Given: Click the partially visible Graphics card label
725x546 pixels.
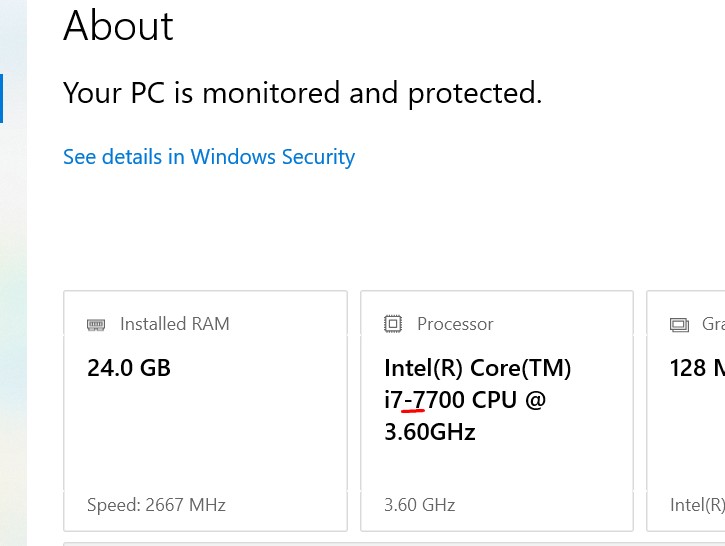Looking at the screenshot, I should point(713,324).
